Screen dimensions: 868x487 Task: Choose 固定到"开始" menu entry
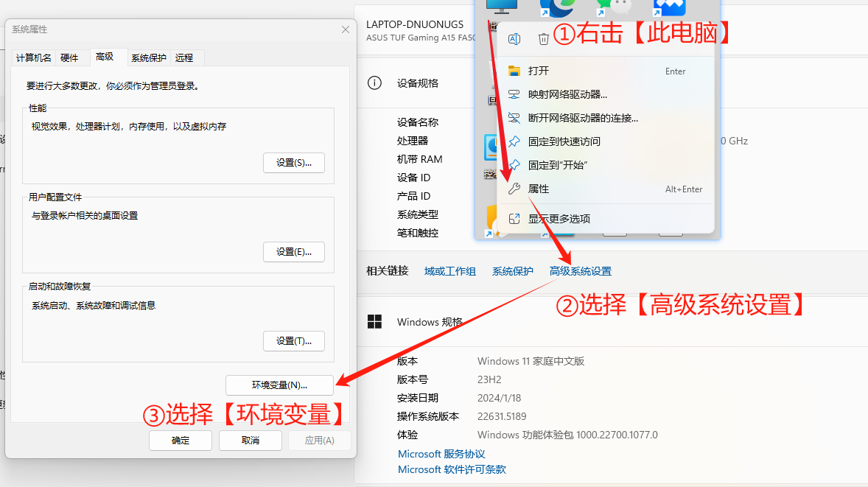click(x=606, y=165)
